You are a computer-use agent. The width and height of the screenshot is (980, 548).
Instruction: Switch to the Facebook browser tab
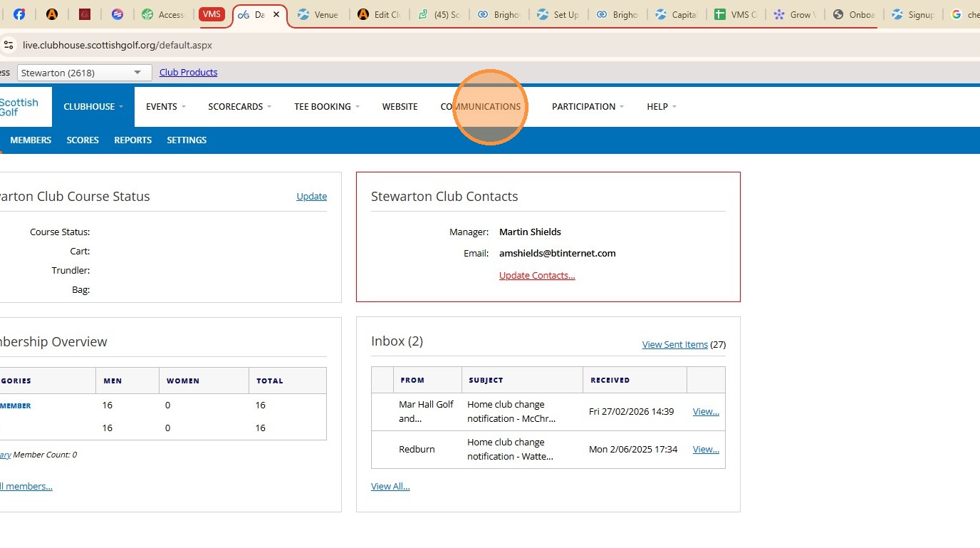pos(19,14)
